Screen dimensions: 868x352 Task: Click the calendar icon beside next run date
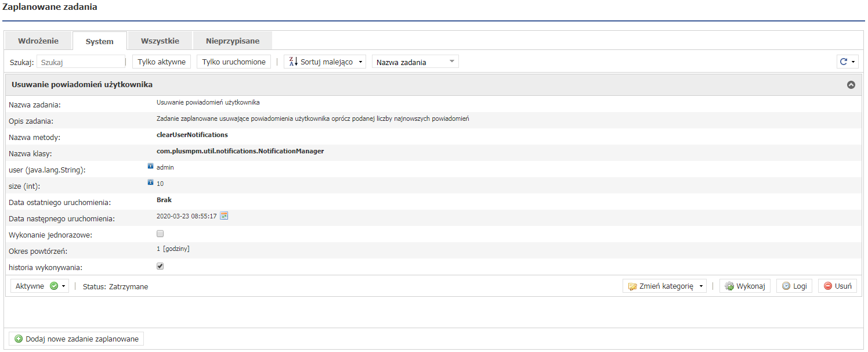pyautogui.click(x=224, y=216)
